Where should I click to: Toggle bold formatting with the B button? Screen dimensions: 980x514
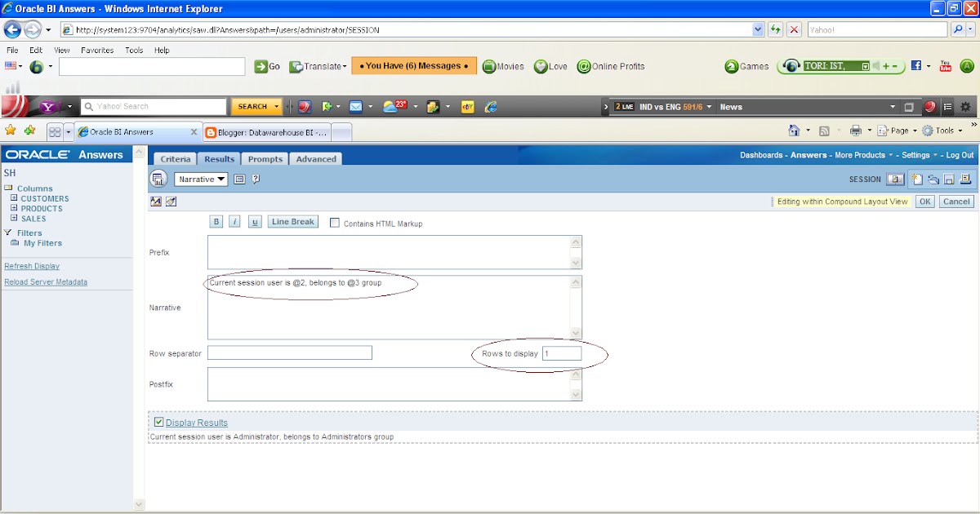coord(216,221)
